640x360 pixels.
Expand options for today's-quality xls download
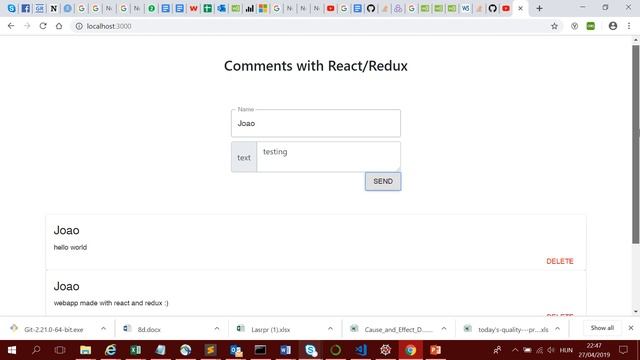[558, 329]
